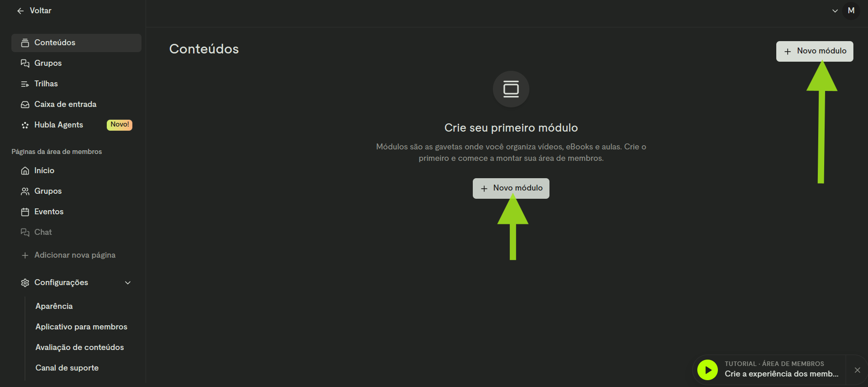868x387 pixels.
Task: Click the Novo! badge on Hubla Agents
Action: (120, 125)
